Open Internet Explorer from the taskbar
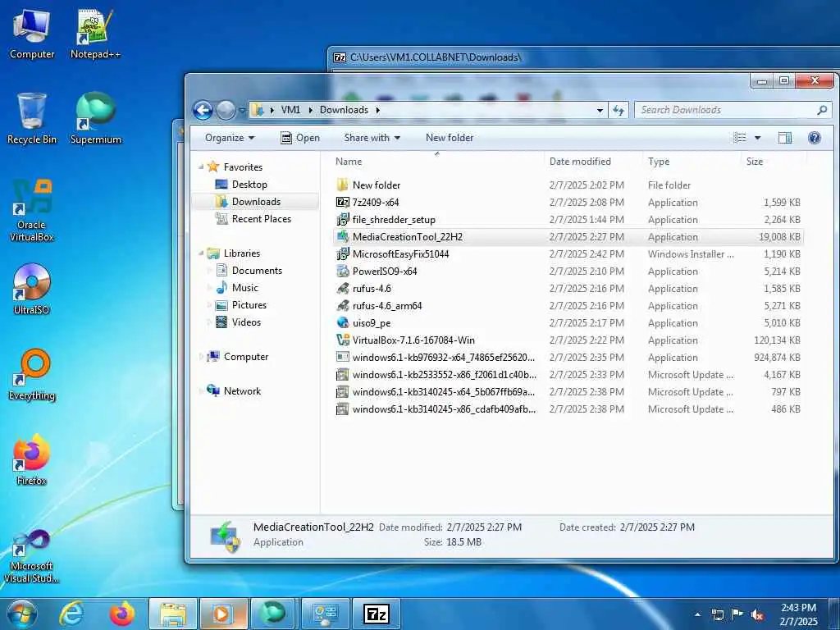Viewport: 840px width, 630px height. [72, 614]
